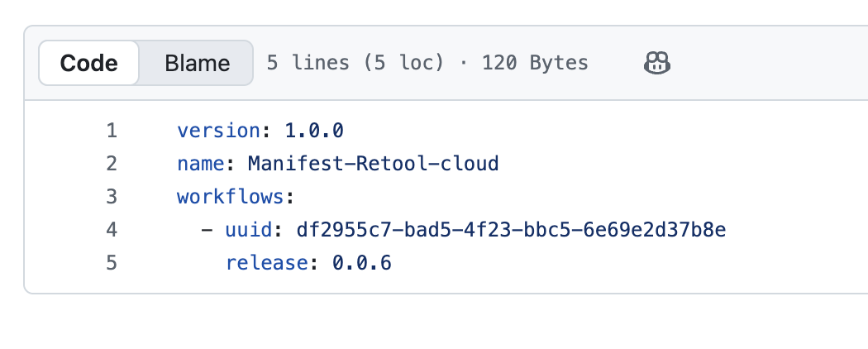Switch to the Blame view tab

coord(197,63)
